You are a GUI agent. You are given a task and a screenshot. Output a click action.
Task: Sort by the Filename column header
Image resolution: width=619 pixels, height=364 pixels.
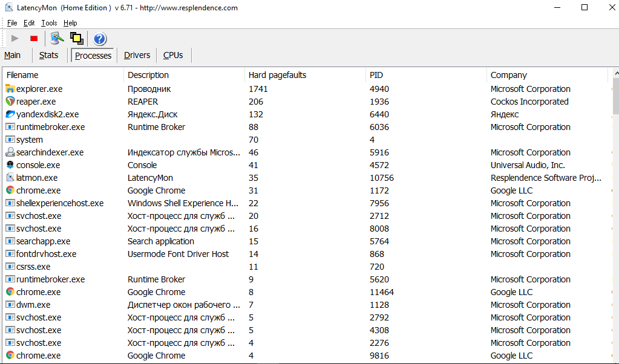63,75
